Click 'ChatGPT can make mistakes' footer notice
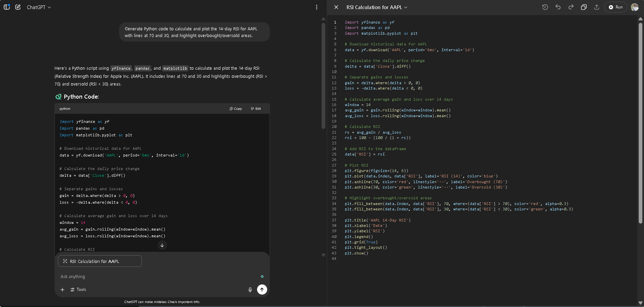This screenshot has height=307, width=644. pyautogui.click(x=162, y=302)
